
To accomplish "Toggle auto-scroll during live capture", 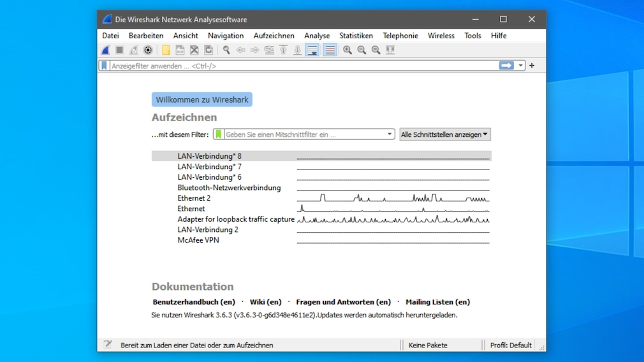I will [x=312, y=50].
